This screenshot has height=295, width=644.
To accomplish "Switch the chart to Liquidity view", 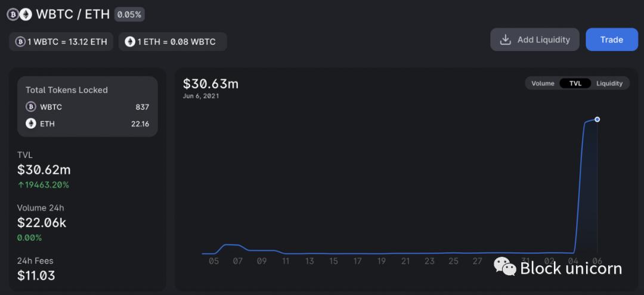I will click(x=609, y=83).
